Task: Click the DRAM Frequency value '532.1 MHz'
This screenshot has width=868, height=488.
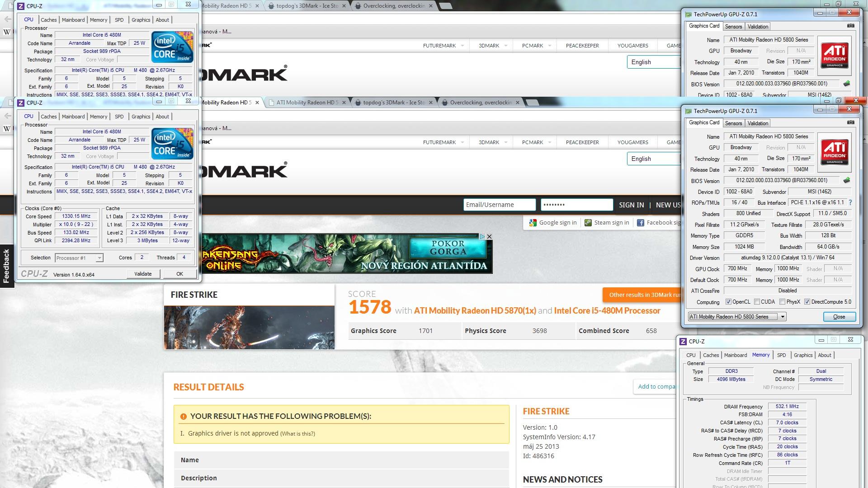Action: (787, 406)
